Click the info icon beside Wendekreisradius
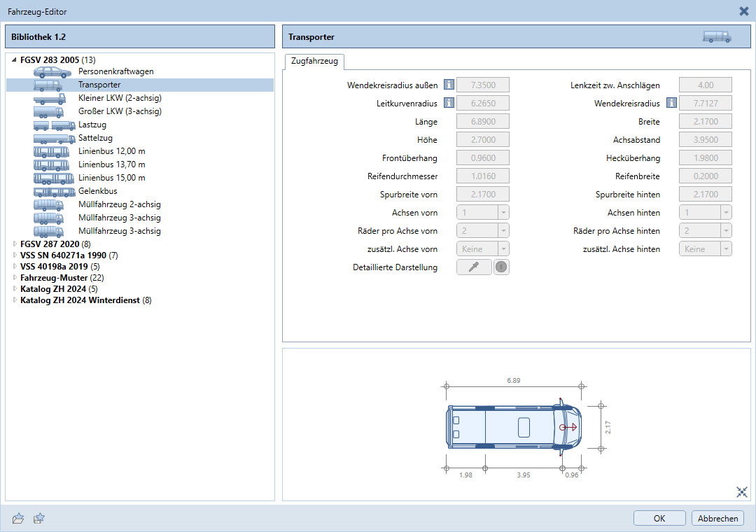 coord(671,104)
